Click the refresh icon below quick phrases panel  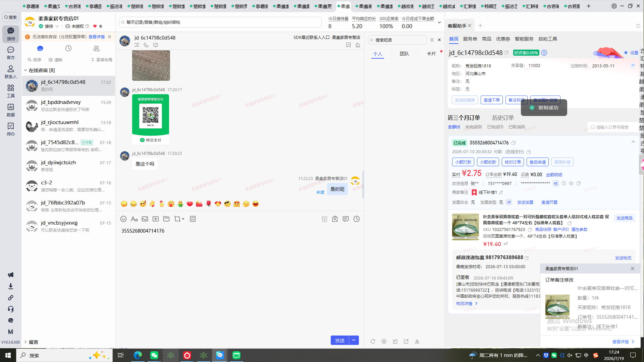(373, 341)
